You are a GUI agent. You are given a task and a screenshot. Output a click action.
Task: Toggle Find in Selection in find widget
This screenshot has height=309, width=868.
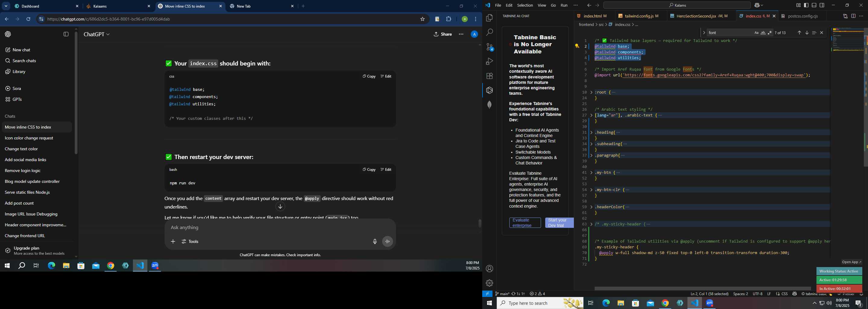[814, 33]
